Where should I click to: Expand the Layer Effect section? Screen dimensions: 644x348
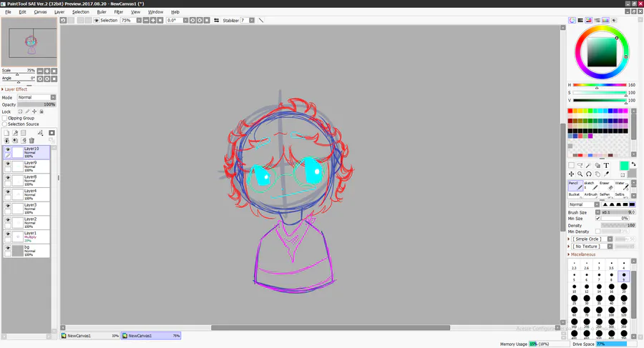tap(14, 89)
